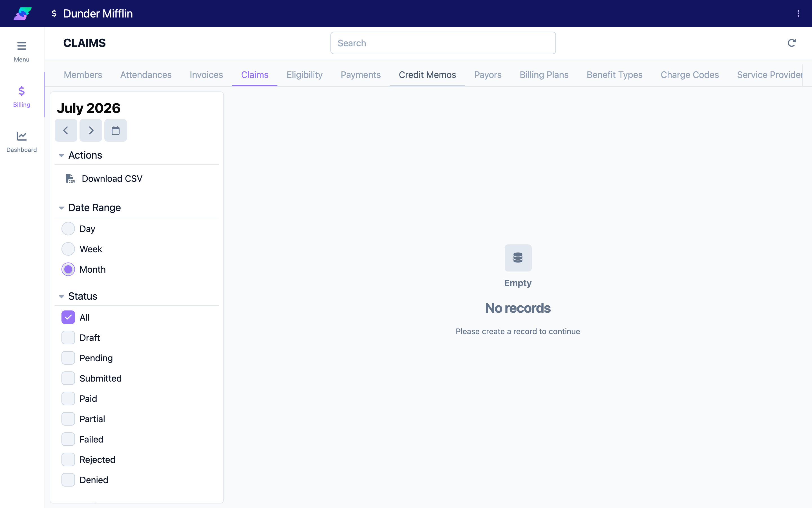
Task: Open the Credit Memos tab
Action: coord(427,75)
